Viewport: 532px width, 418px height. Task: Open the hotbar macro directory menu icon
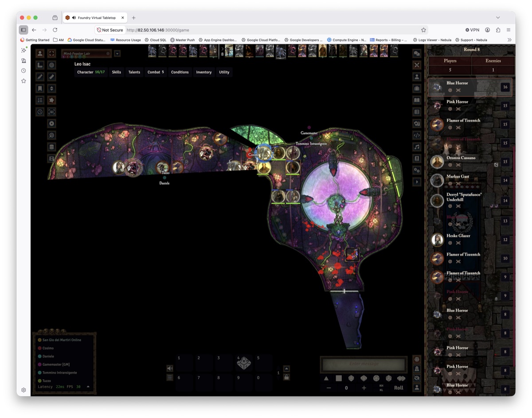click(170, 378)
